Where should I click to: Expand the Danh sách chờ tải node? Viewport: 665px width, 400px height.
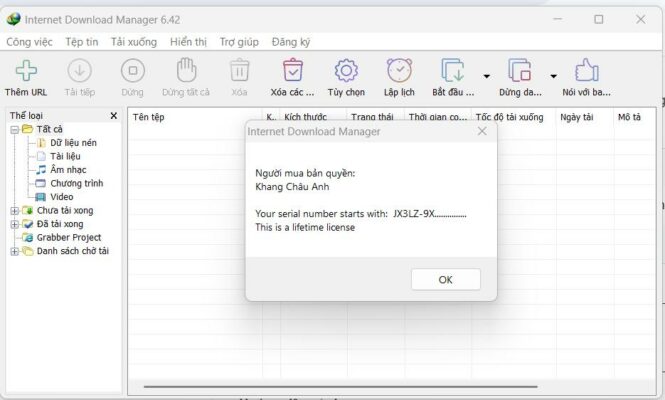tap(14, 252)
